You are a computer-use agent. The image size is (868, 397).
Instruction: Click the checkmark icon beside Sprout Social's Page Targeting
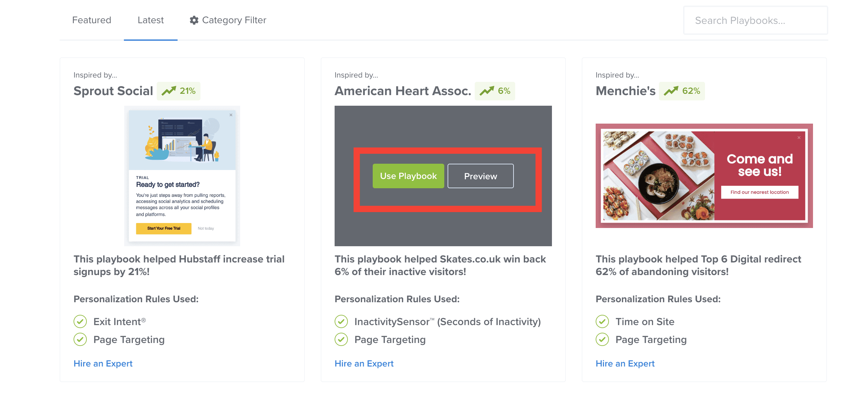click(x=80, y=340)
